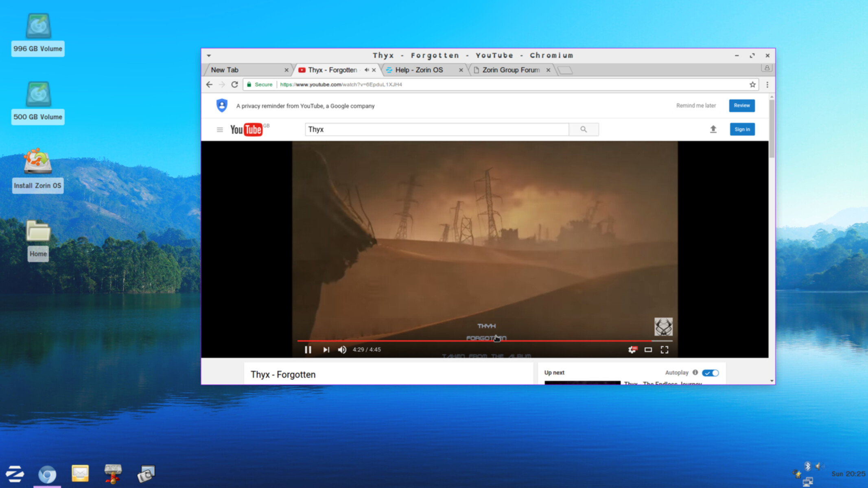This screenshot has height=488, width=868.
Task: Open Chromium three-dot menu
Action: (767, 85)
